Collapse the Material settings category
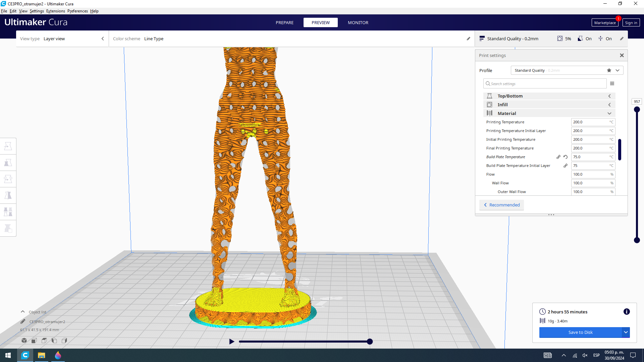Screen dimensions: 644x362 pyautogui.click(x=549, y=113)
